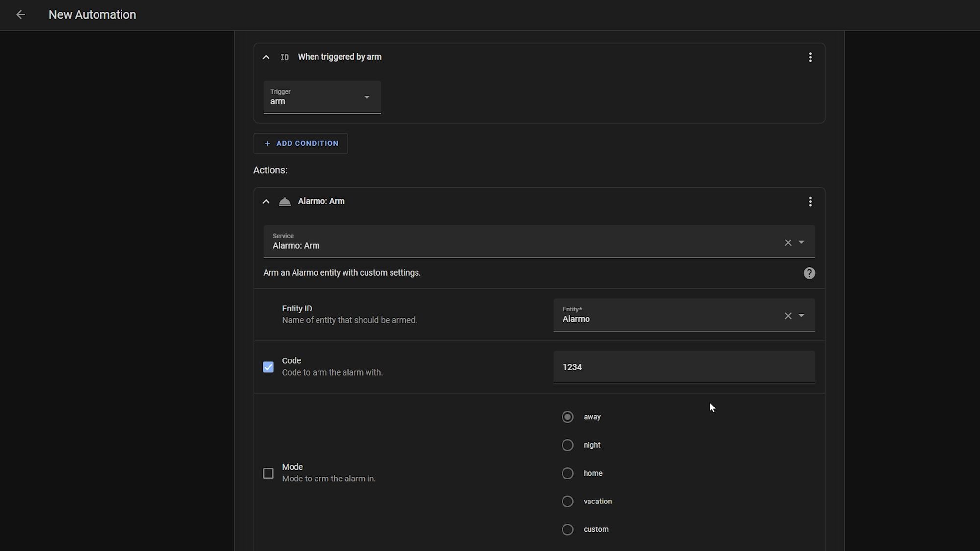The image size is (980, 551).
Task: Open the Trigger 'arm' dropdown
Action: (x=322, y=97)
